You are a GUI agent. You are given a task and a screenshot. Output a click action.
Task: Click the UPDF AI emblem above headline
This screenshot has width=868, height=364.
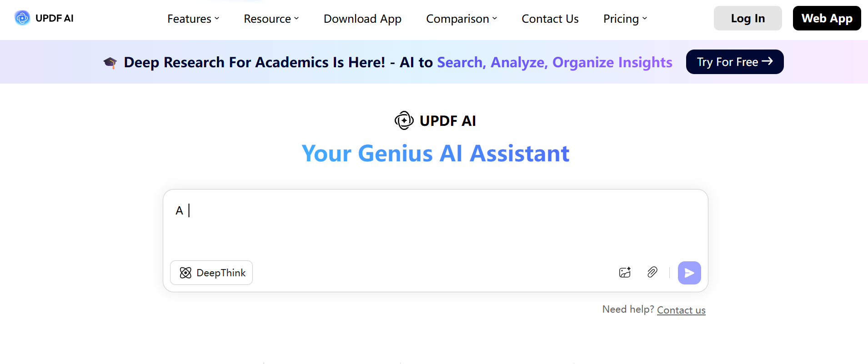404,120
